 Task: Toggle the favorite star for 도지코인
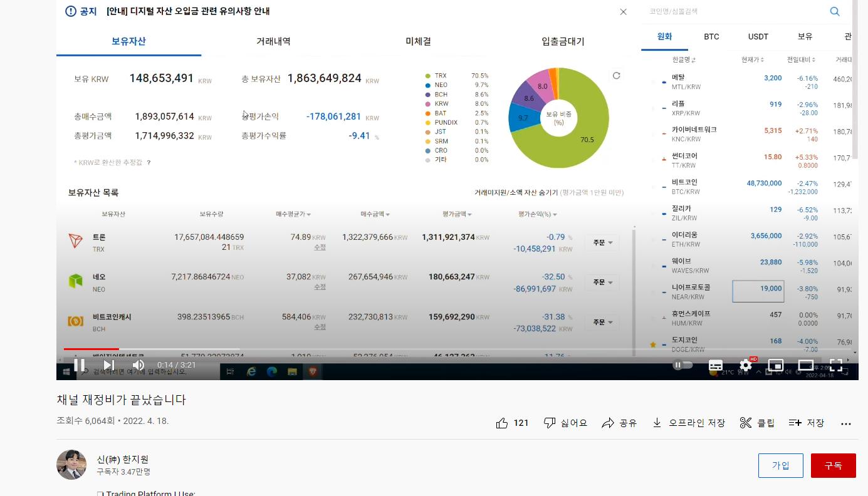(x=653, y=344)
